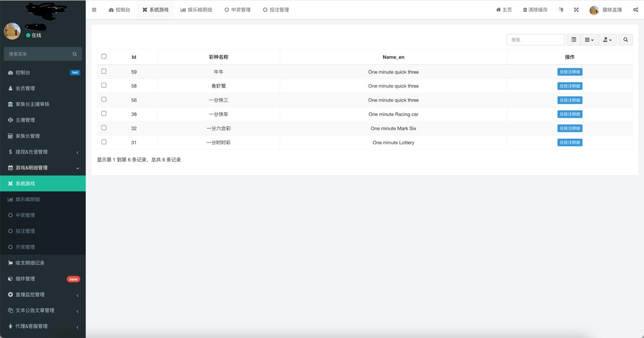
Task: Click 总投注明细 button for 牛牛
Action: [570, 72]
